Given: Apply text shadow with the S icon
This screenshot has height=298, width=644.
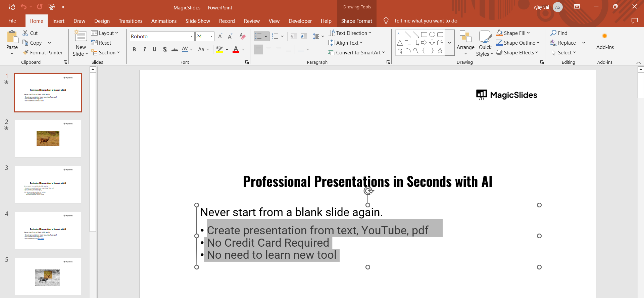Looking at the screenshot, I should coord(165,49).
